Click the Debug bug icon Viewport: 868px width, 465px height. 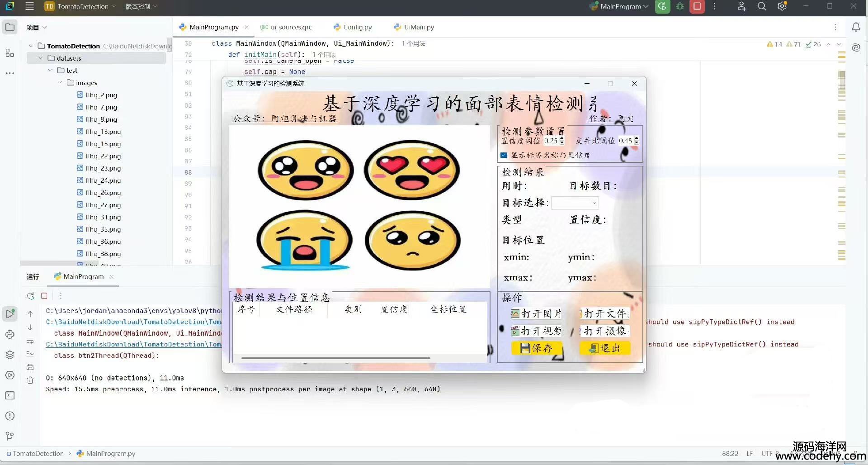click(680, 6)
